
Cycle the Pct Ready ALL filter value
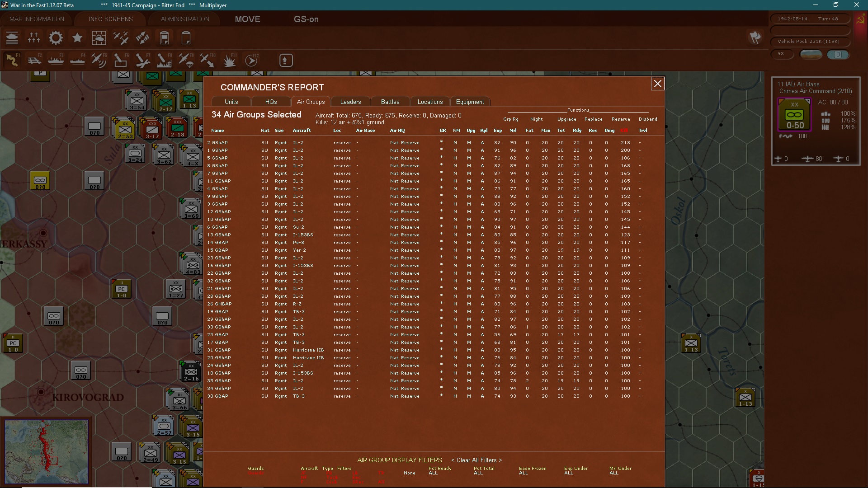coord(433,473)
